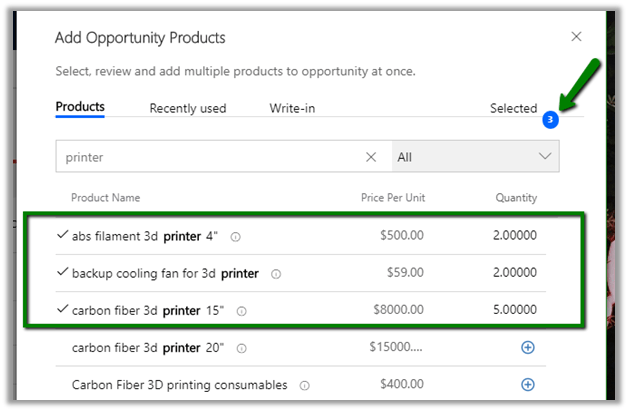Add carbon fiber 3d printer 20" with plus

point(528,348)
